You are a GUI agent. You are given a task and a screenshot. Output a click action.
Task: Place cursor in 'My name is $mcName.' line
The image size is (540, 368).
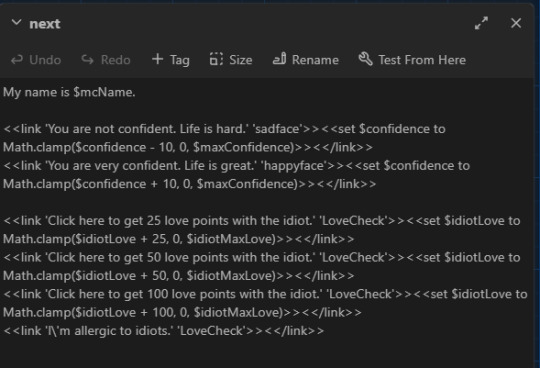pyautogui.click(x=69, y=92)
